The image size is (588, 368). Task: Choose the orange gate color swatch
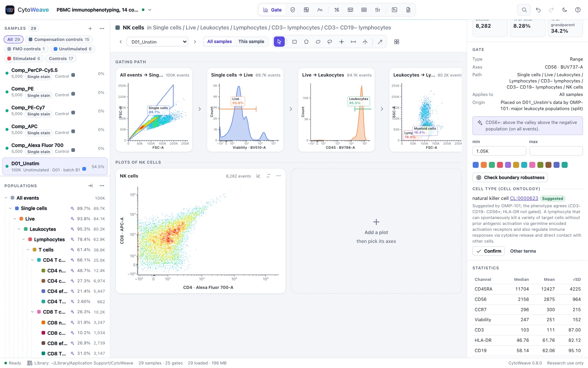coord(484,165)
